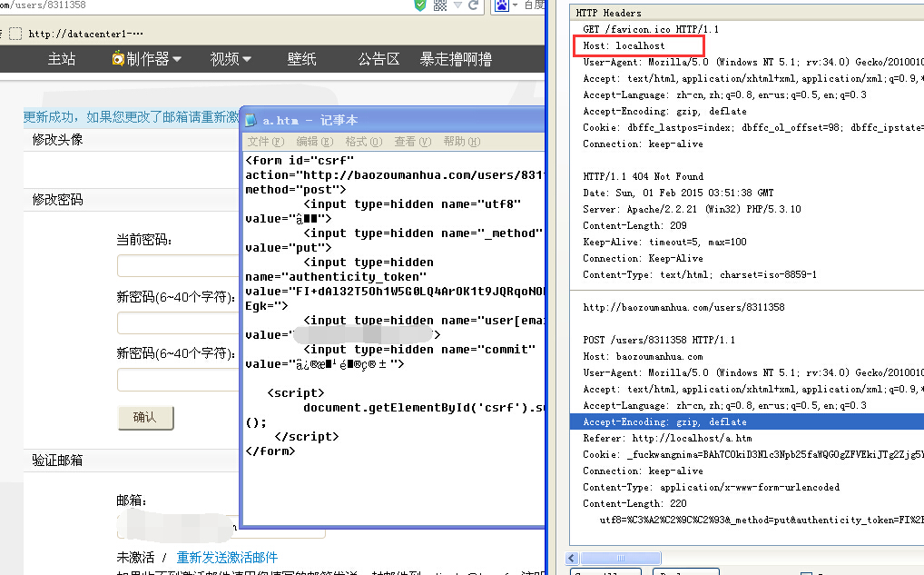
Task: Open the 修改头像 section header
Action: [x=57, y=140]
